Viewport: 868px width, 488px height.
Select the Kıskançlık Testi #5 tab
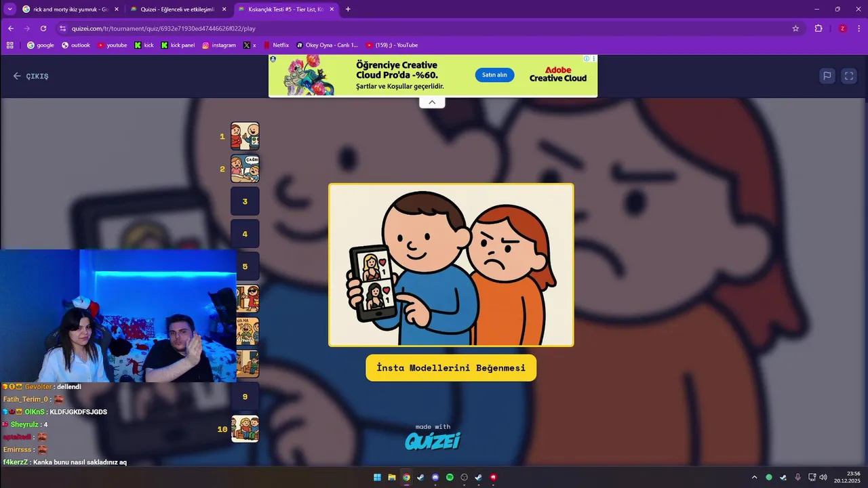[285, 9]
